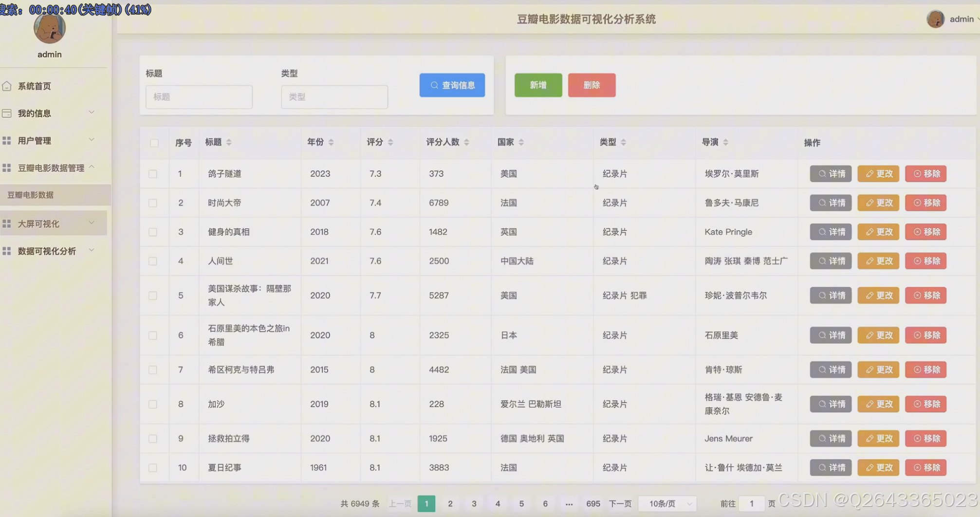The width and height of the screenshot is (980, 517).
Task: Go to page 4
Action: click(x=498, y=503)
